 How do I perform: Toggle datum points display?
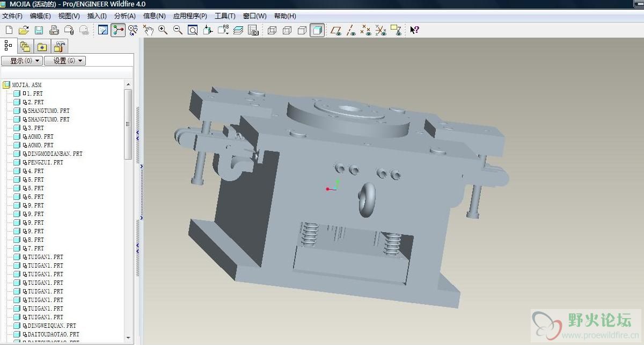(x=366, y=30)
